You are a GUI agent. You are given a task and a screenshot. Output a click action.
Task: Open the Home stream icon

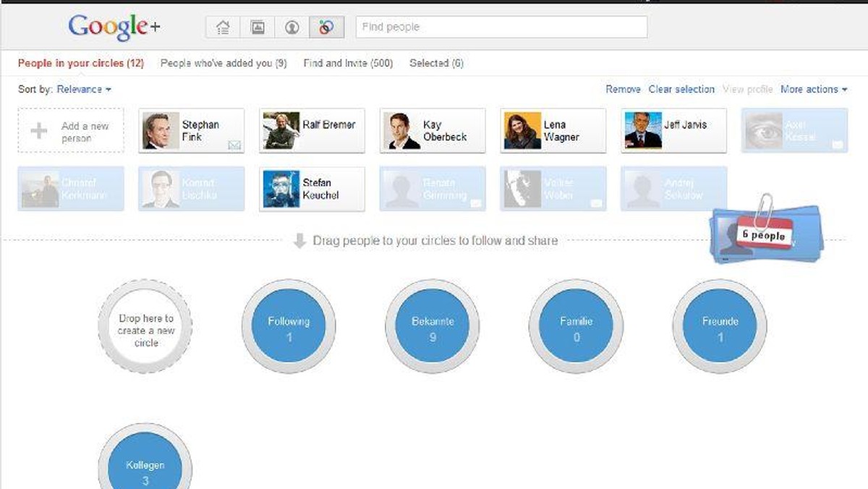[x=223, y=27]
